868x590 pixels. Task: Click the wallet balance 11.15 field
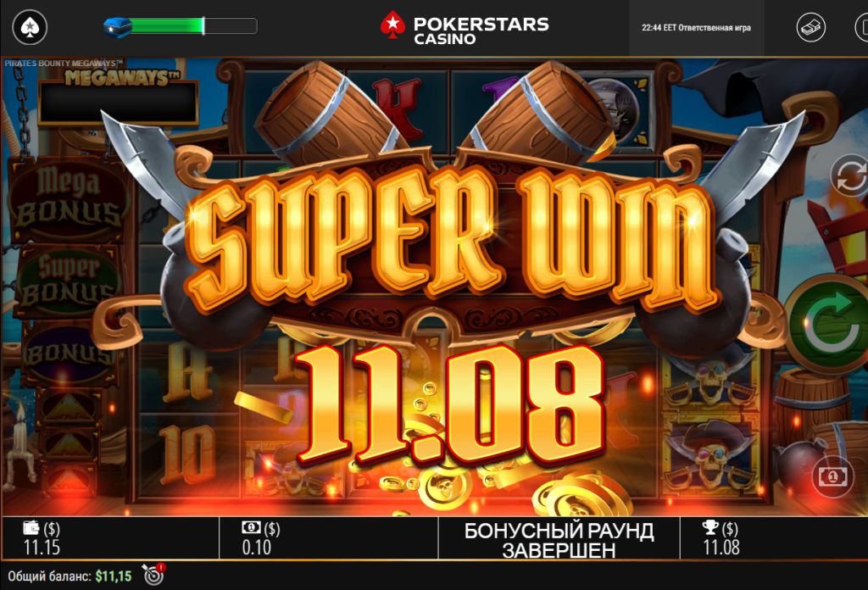click(110, 538)
